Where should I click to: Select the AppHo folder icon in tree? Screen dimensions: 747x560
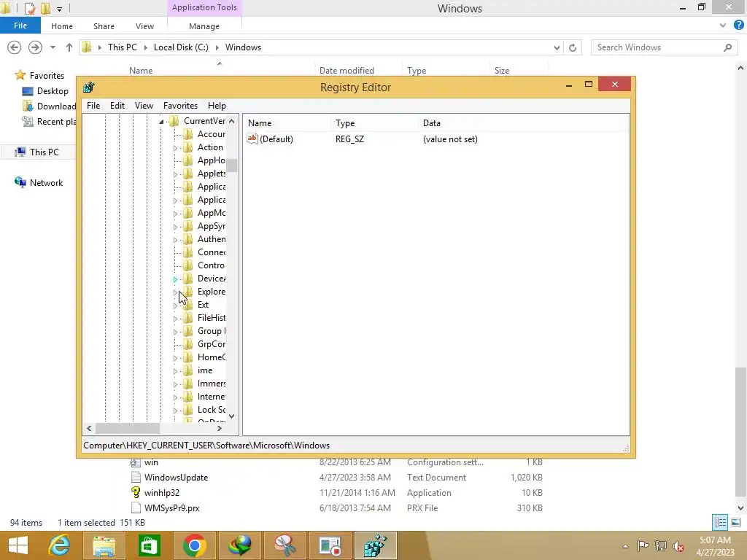pos(188,160)
